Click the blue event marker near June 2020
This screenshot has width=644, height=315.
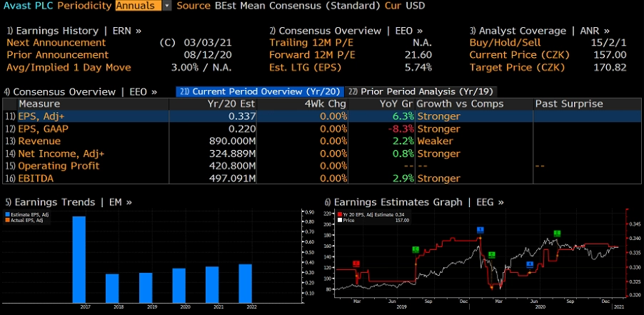pyautogui.click(x=530, y=264)
